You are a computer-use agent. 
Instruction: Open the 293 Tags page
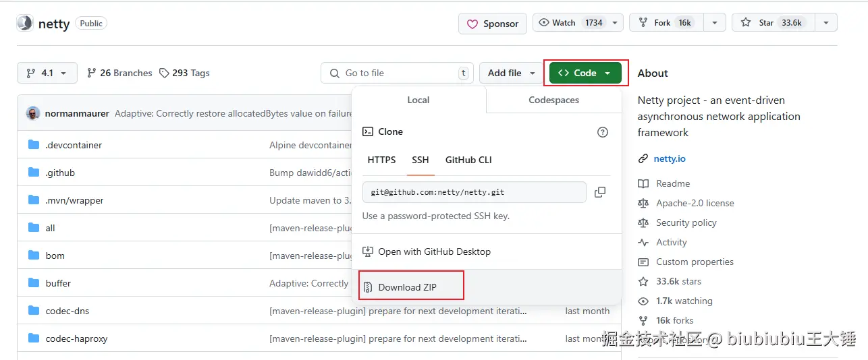click(x=184, y=73)
